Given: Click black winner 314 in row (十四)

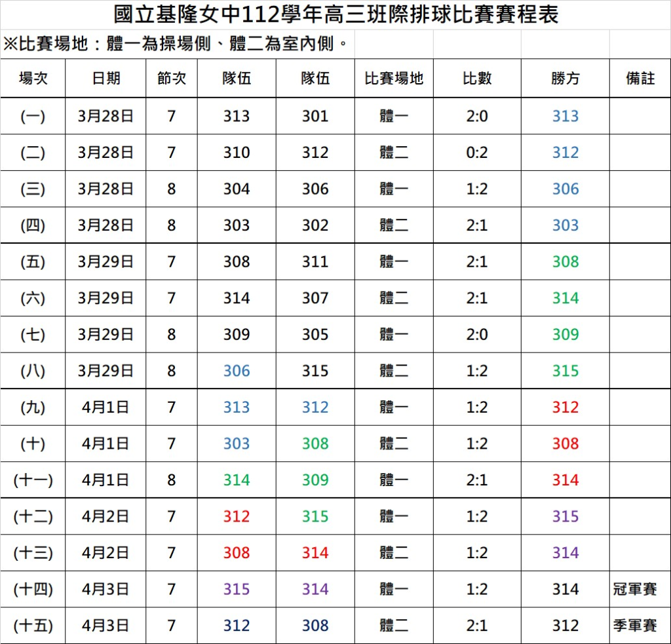Looking at the screenshot, I should pyautogui.click(x=566, y=589).
